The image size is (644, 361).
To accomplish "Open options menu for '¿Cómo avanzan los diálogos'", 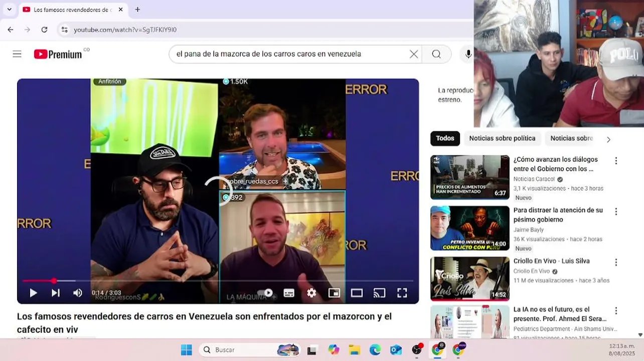I will coord(616,161).
